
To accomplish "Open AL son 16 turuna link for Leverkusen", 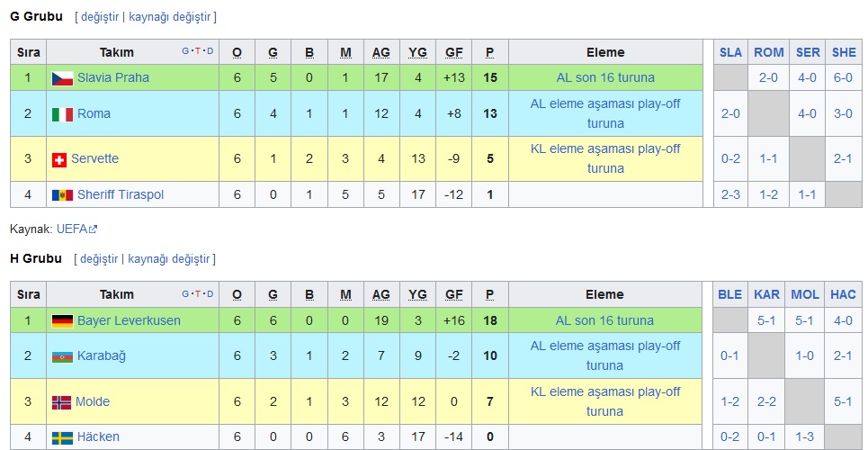I will click(x=605, y=320).
